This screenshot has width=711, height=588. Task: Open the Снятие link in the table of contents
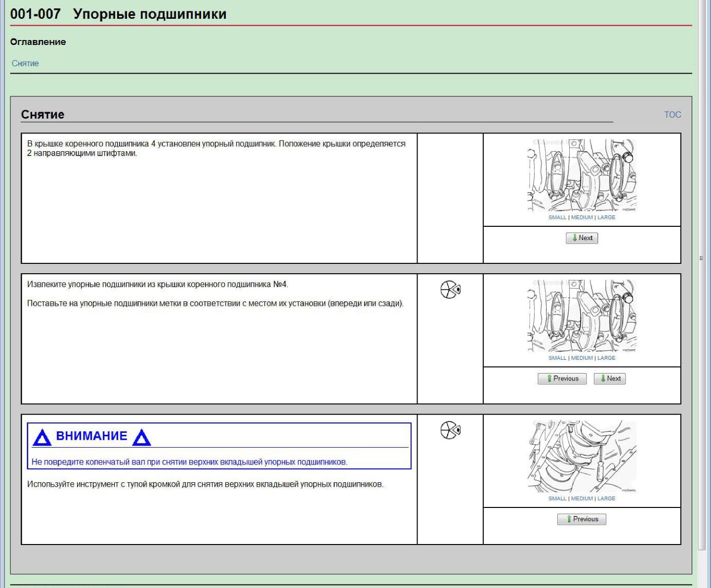point(25,63)
